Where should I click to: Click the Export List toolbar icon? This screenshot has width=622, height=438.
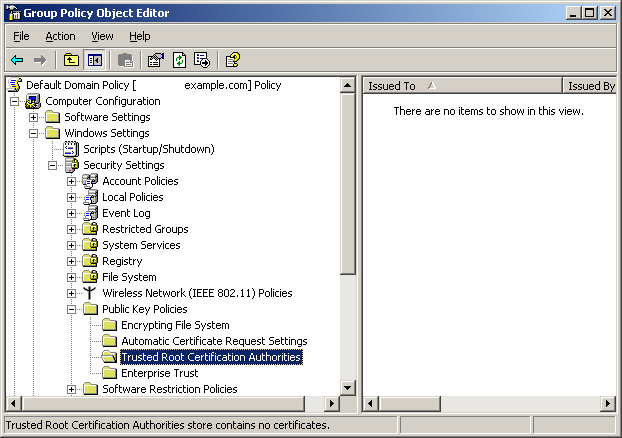(x=201, y=60)
